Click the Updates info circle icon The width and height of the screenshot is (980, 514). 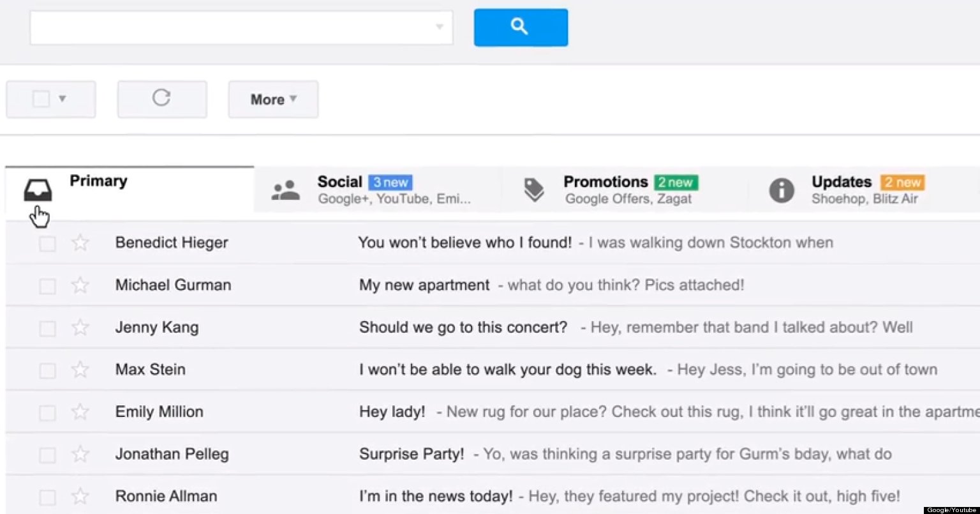pyautogui.click(x=781, y=190)
